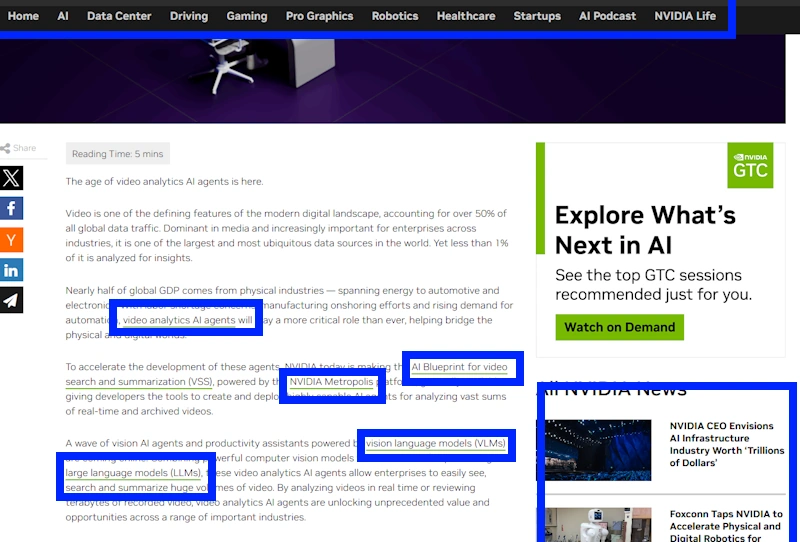800x542 pixels.
Task: Click 'Explore What's Next in AI' banner heading
Action: coord(645,230)
